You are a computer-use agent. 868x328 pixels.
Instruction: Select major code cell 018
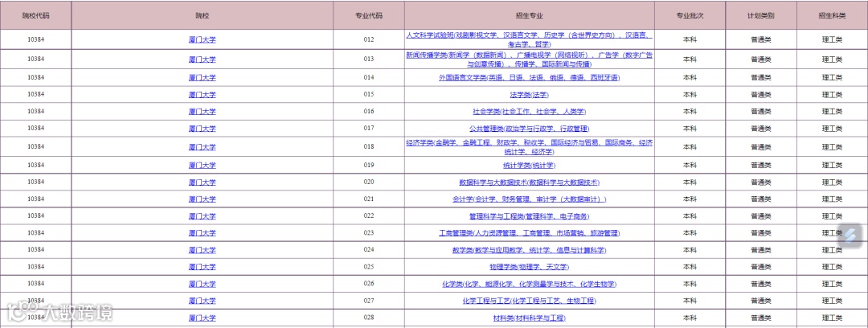(x=369, y=147)
